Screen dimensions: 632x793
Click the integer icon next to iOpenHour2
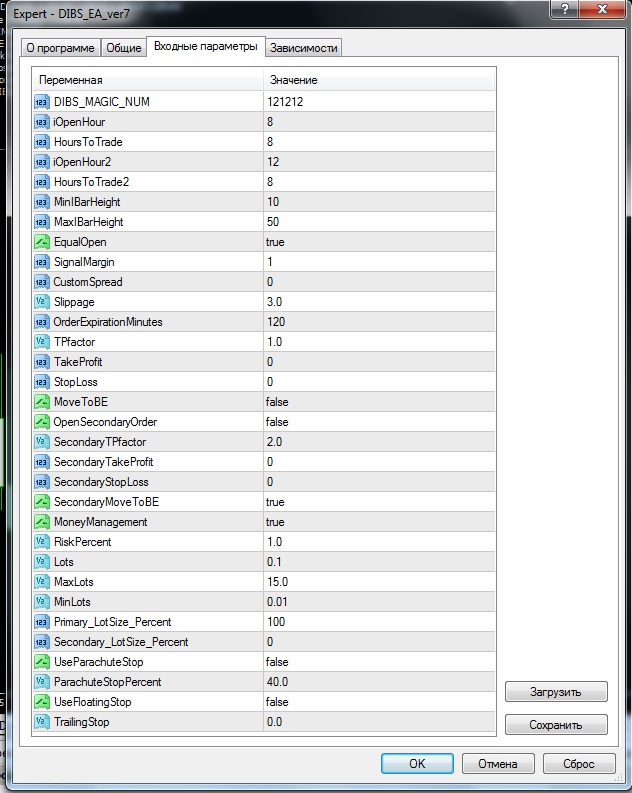coord(42,162)
